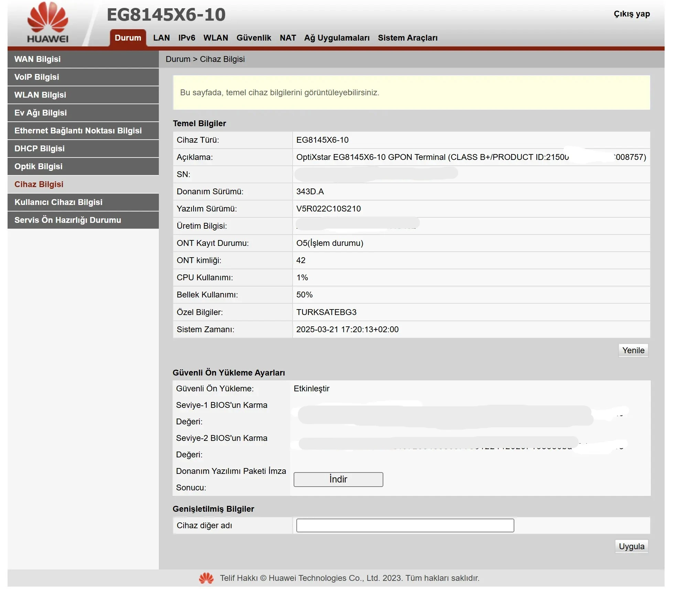Click the Sistem Zamanı timestamp value

click(347, 329)
